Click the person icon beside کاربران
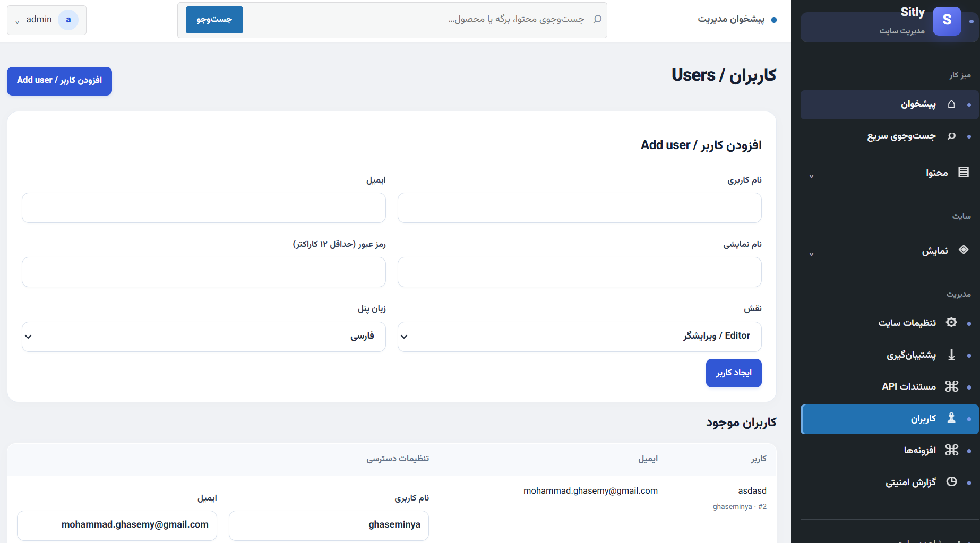This screenshot has height=543, width=980. tap(951, 418)
